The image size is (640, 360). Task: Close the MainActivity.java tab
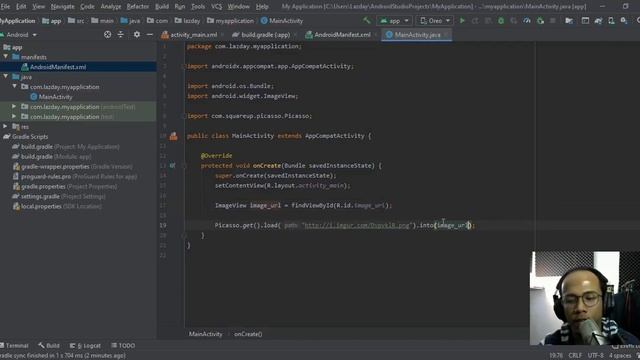[446, 35]
